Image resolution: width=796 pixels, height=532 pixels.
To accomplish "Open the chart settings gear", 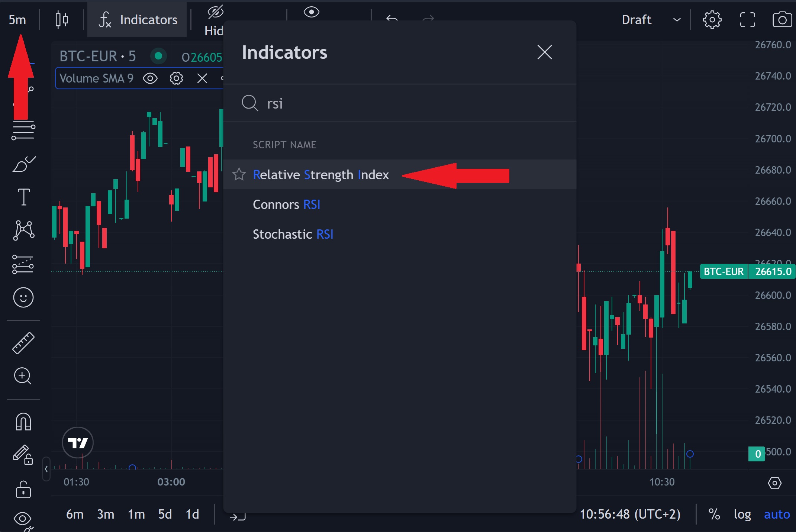I will pos(712,20).
